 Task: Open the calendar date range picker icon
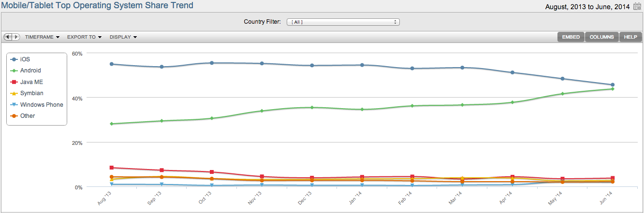(637, 7)
